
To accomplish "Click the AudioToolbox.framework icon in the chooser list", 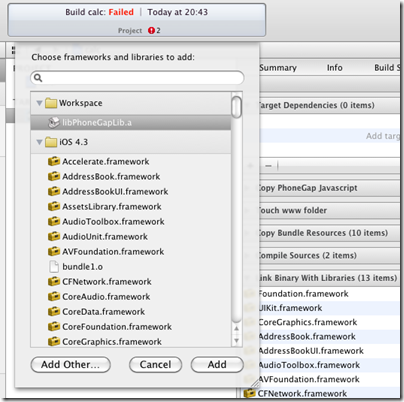I will (54, 221).
